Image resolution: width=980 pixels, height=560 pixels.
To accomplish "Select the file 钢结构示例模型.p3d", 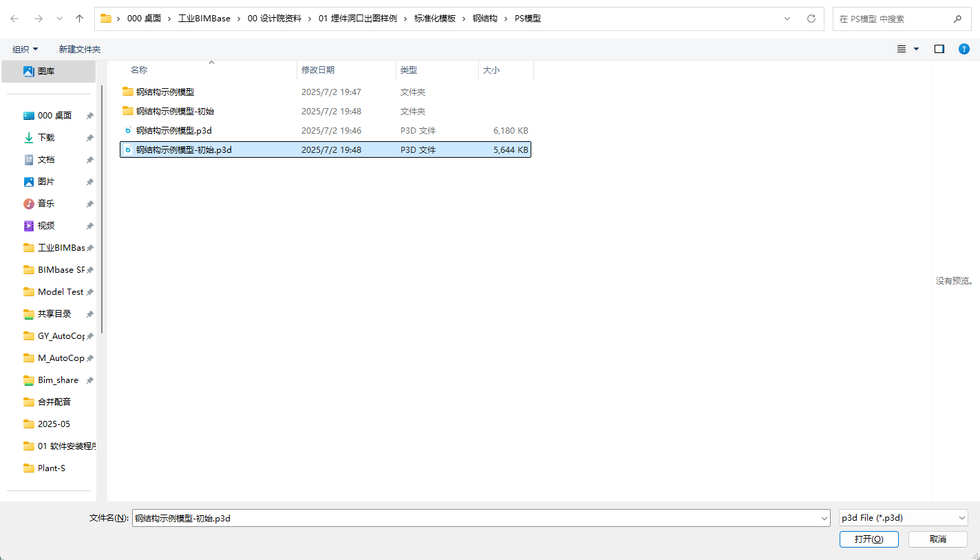I will [x=326, y=130].
